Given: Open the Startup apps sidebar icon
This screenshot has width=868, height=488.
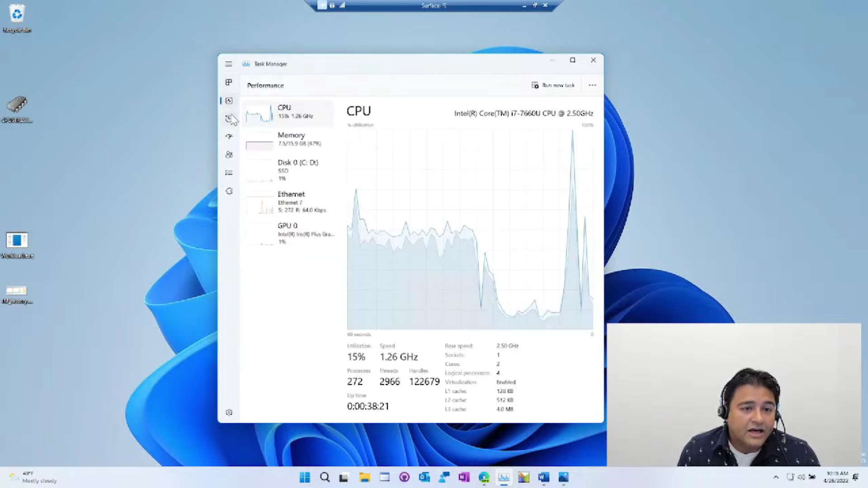Looking at the screenshot, I should (229, 136).
